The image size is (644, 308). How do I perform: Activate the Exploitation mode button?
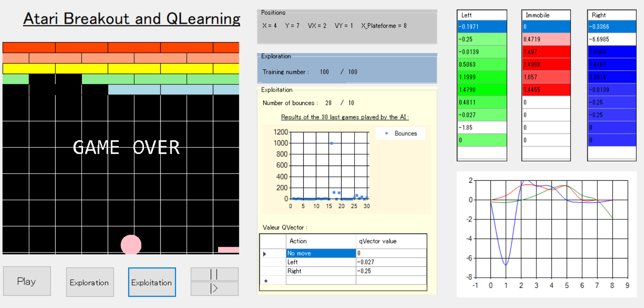coord(152,282)
